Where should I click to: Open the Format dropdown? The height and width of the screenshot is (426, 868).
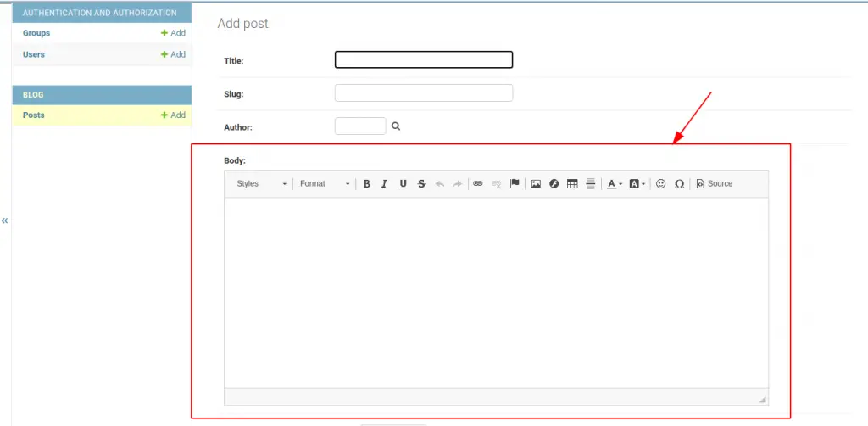click(325, 184)
